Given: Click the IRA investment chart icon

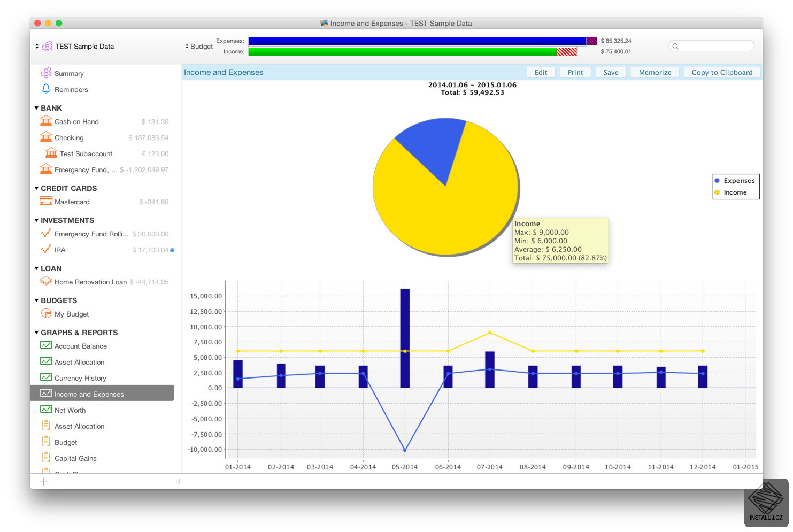Looking at the screenshot, I should pyautogui.click(x=46, y=249).
